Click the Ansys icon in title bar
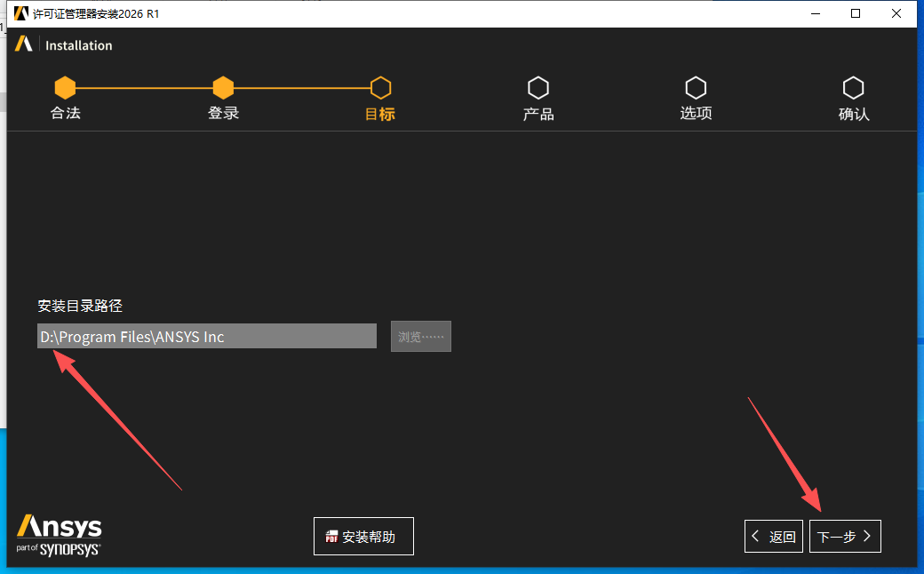Screen dimensions: 924x574 coord(20,13)
